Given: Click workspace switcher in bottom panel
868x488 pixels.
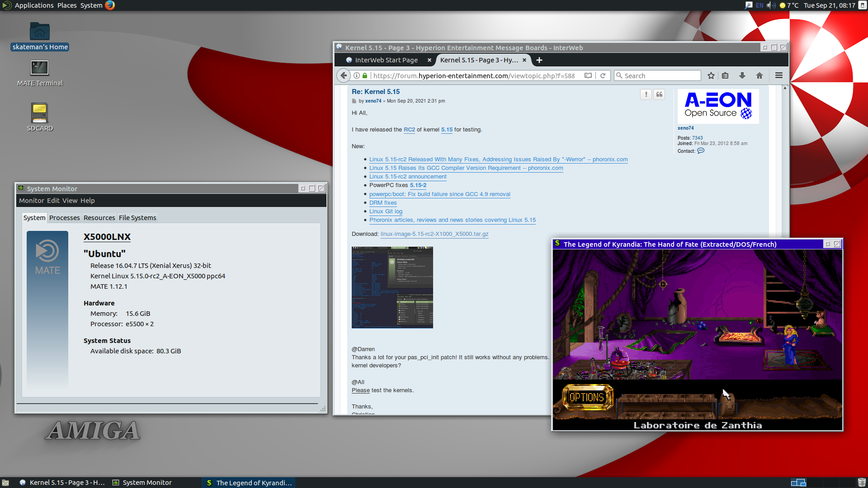Looking at the screenshot, I should [798, 483].
